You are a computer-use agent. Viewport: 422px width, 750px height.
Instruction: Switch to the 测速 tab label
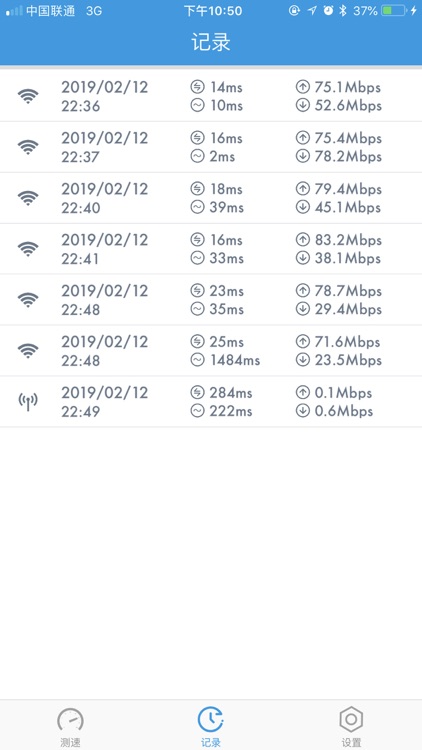tap(70, 742)
